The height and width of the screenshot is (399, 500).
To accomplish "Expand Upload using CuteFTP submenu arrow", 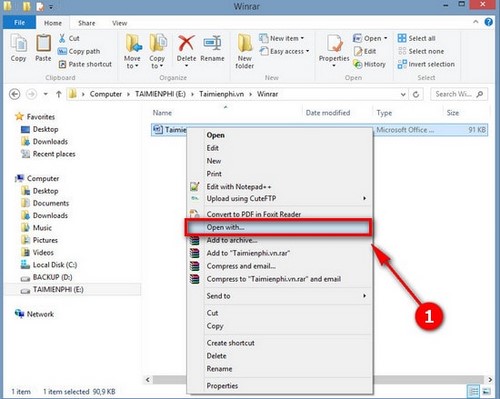I will (364, 198).
